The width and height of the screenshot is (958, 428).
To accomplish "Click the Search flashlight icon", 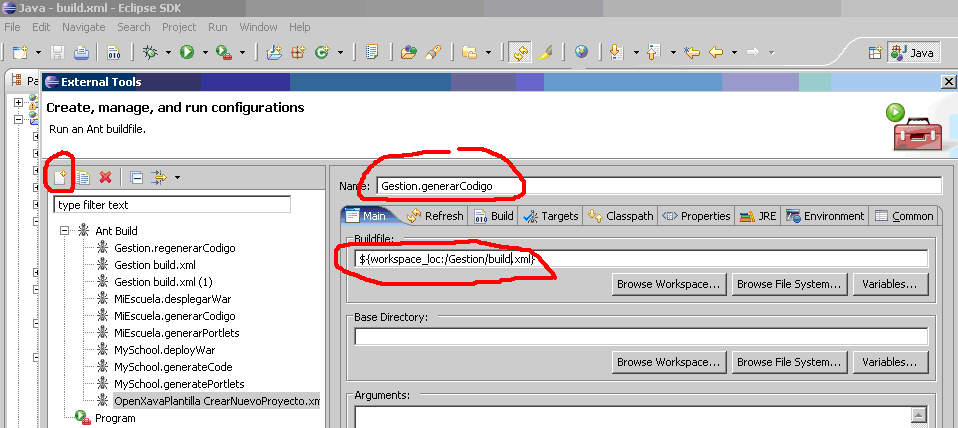I will 433,53.
